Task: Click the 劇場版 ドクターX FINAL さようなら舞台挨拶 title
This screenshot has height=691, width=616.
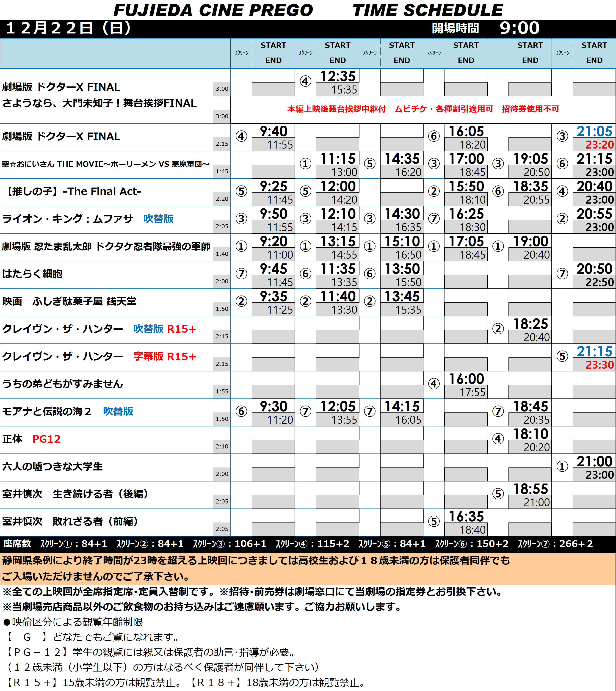Action: 99,95
